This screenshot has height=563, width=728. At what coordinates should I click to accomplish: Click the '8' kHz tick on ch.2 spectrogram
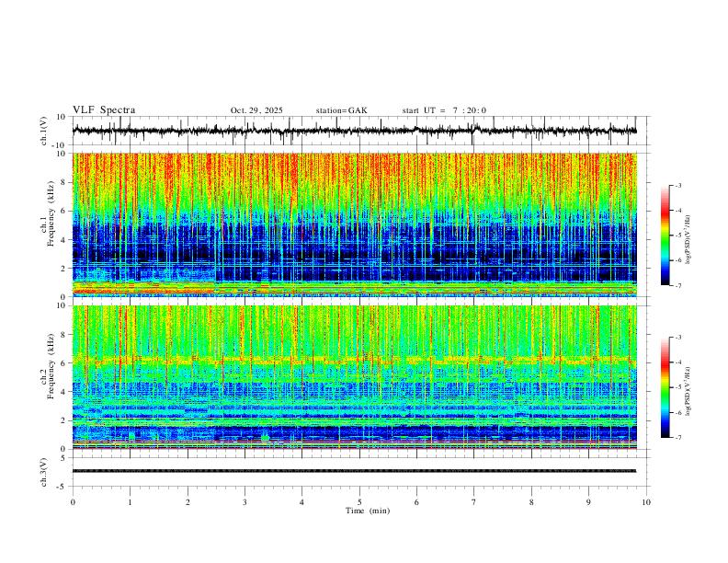65,335
